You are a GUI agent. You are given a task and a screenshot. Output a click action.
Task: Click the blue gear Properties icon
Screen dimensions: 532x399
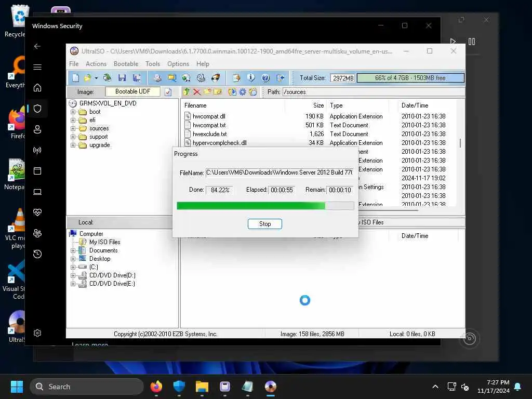coord(243,91)
